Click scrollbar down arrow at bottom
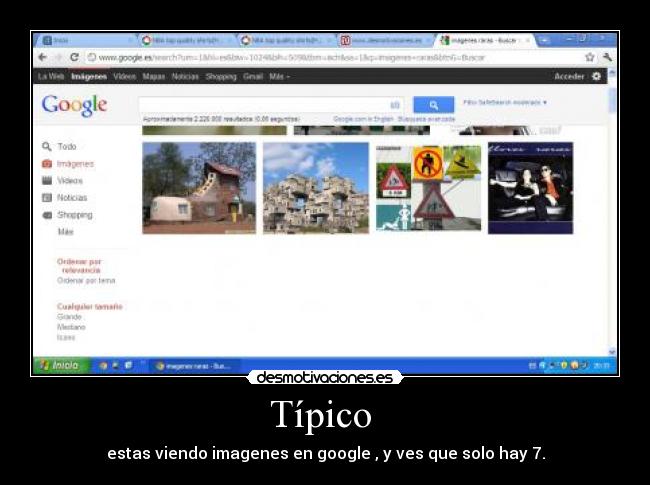Viewport: 650px width, 485px height. pyautogui.click(x=612, y=352)
